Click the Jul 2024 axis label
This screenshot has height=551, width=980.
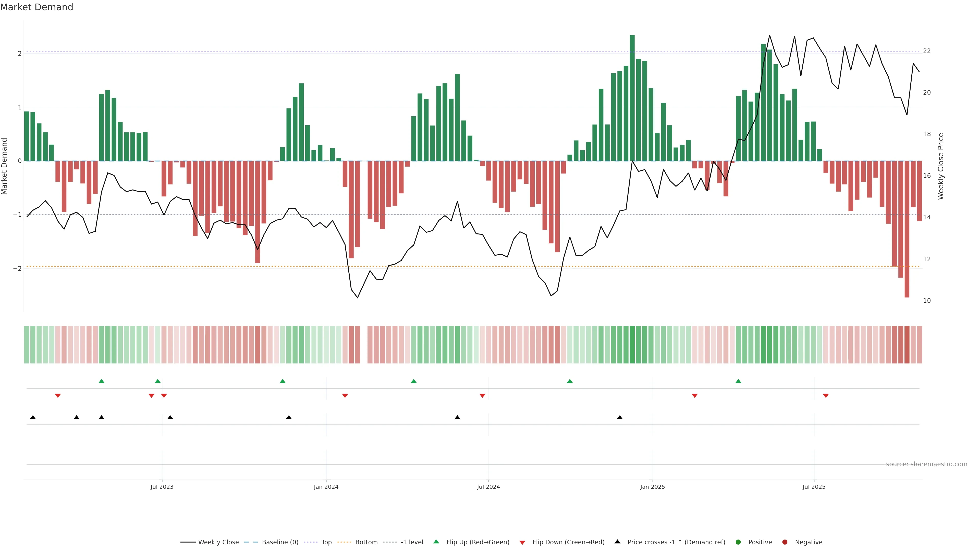click(x=488, y=487)
